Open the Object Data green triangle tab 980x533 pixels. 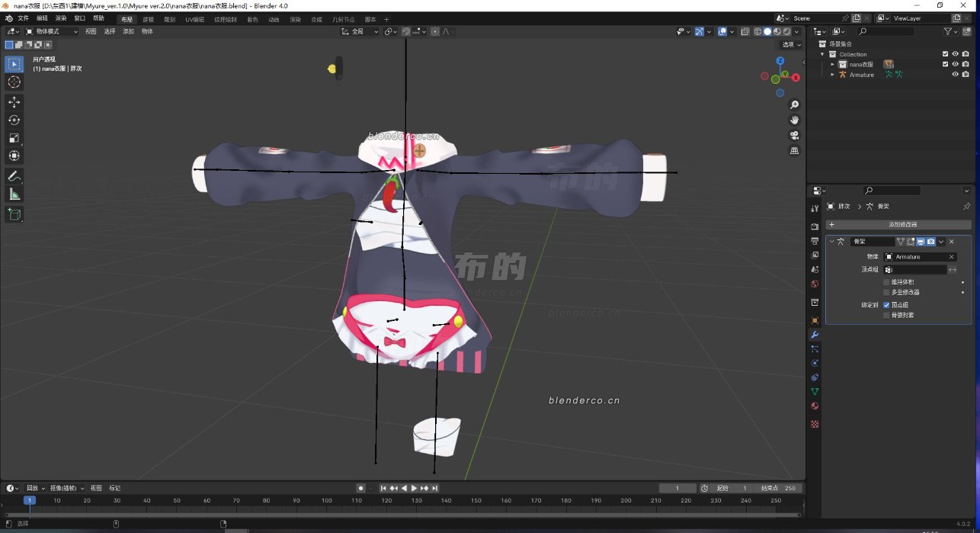click(815, 392)
